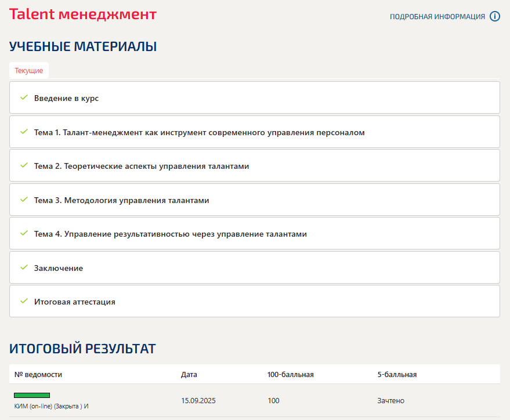This screenshot has height=420, width=510.
Task: Click checkmark icon beside Тема 3
Action: [24, 200]
